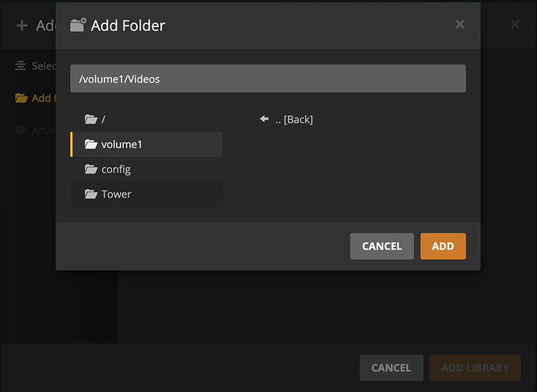Go up via the ".. [Back]" link

click(x=293, y=119)
